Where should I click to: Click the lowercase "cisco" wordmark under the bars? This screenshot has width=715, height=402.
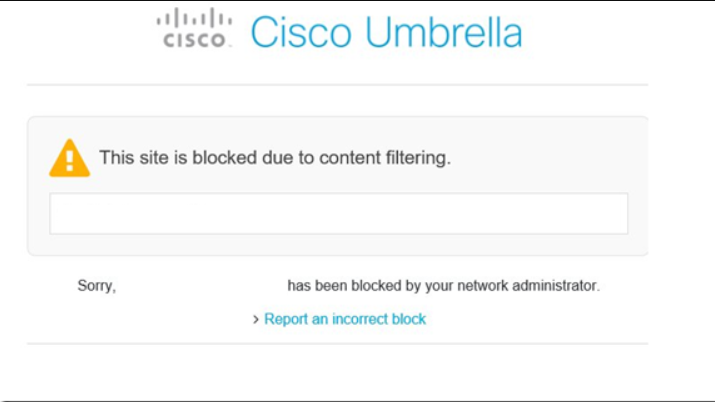tap(196, 41)
